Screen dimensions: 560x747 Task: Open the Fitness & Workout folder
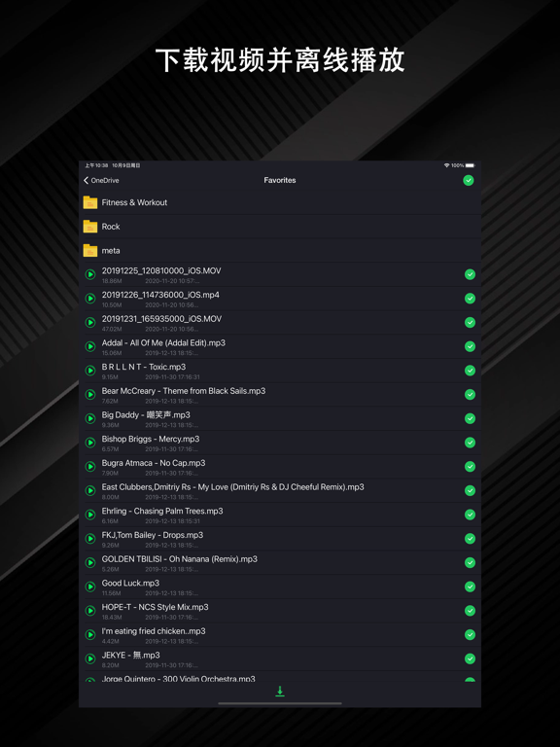[280, 202]
